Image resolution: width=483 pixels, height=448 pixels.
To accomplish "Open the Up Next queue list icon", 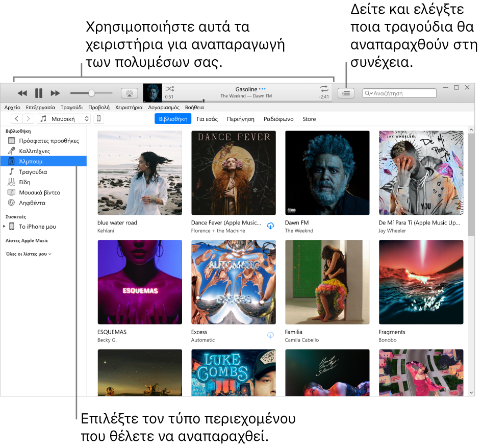I will (346, 93).
